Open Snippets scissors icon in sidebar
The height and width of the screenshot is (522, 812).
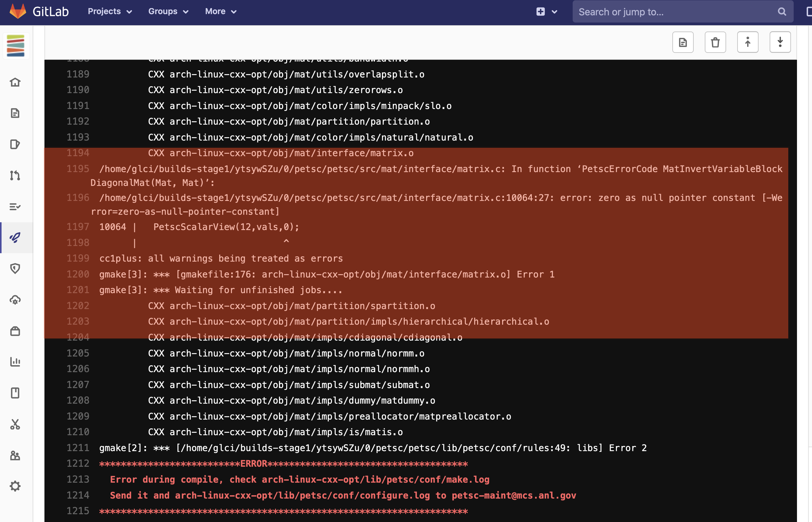[x=15, y=424]
